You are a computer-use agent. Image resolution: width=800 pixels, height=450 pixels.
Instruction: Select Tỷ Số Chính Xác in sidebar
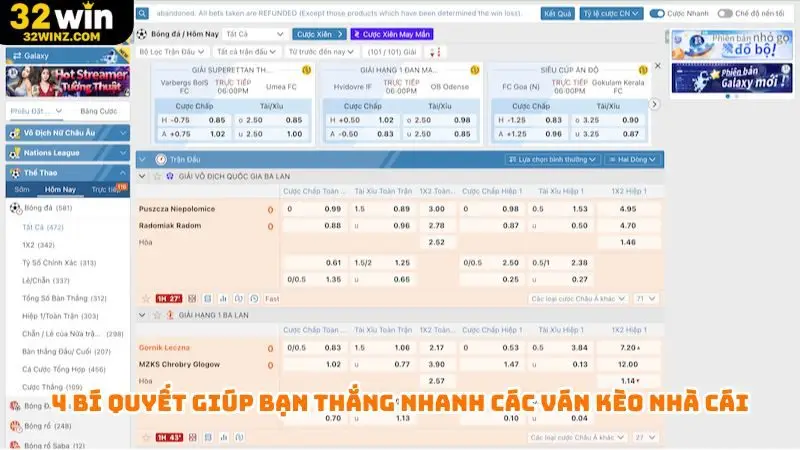tap(59, 263)
